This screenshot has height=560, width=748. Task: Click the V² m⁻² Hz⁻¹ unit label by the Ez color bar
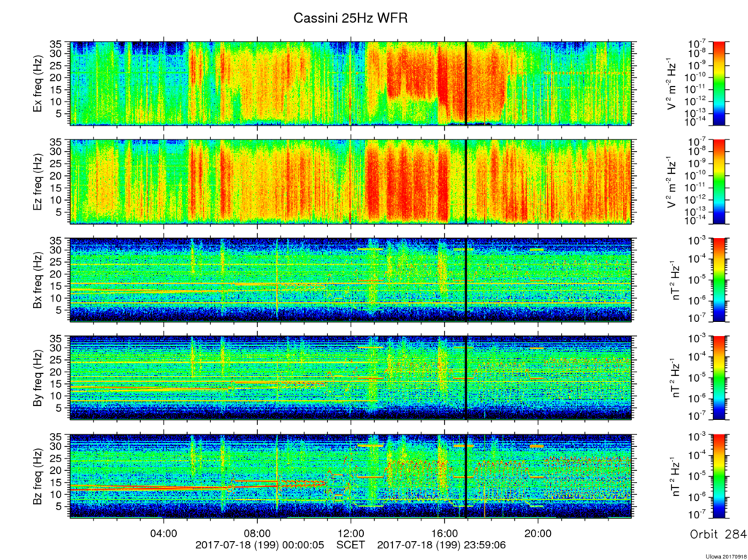(x=672, y=182)
